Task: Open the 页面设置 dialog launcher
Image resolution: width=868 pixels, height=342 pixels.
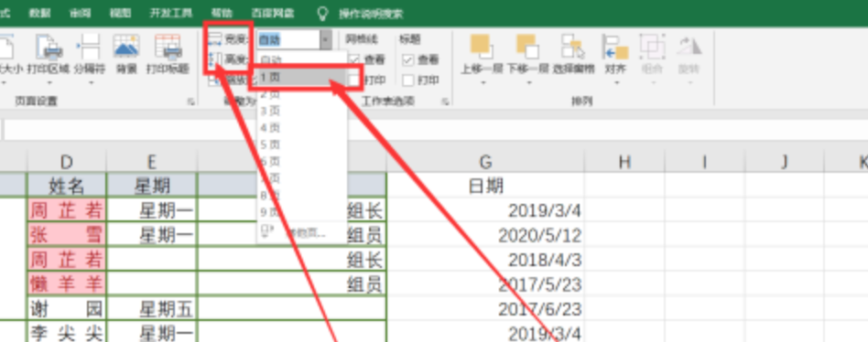Action: click(191, 102)
